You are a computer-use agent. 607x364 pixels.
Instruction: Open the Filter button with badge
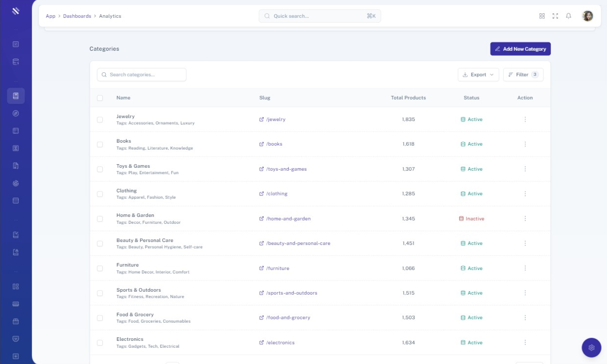click(x=523, y=75)
